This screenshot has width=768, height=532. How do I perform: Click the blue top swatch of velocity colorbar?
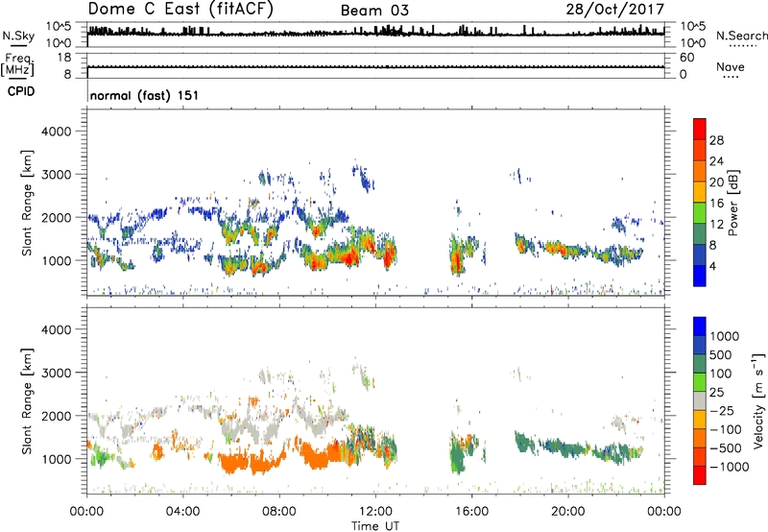[700, 326]
